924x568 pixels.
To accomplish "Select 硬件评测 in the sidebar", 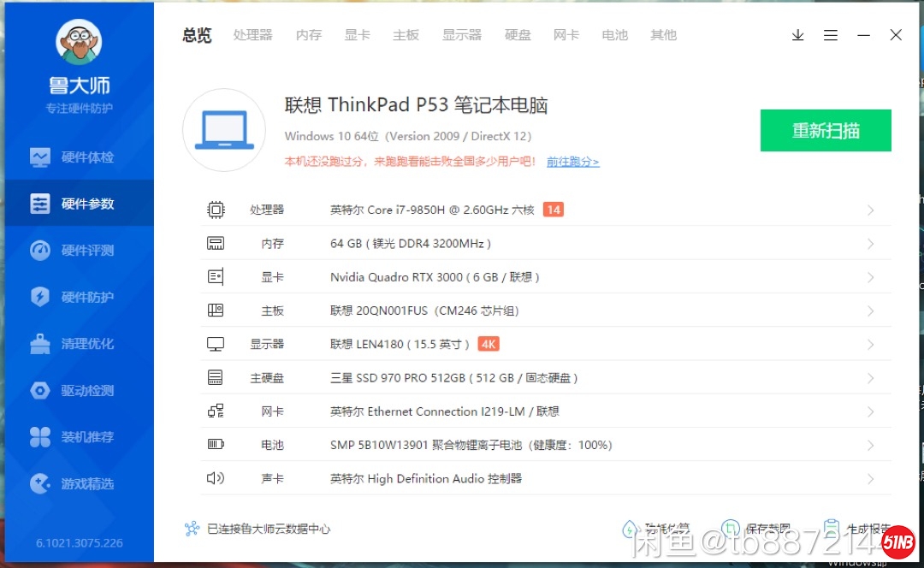I will [79, 251].
